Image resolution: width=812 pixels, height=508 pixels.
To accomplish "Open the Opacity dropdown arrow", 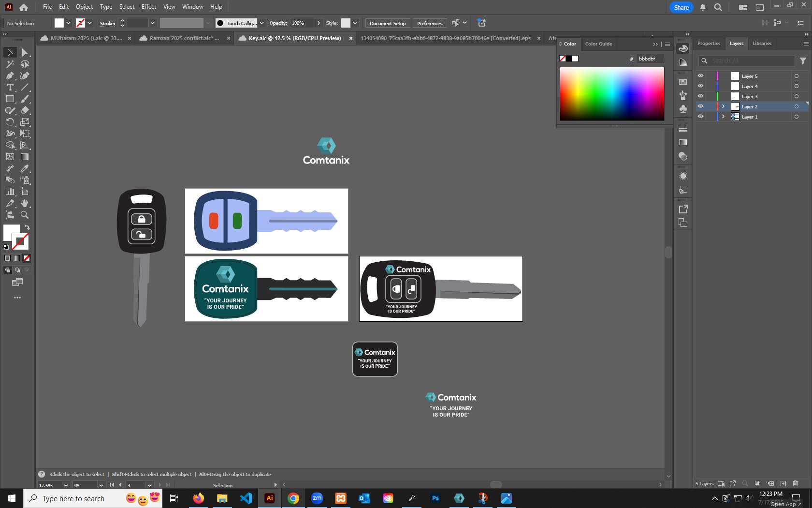I will pos(319,23).
